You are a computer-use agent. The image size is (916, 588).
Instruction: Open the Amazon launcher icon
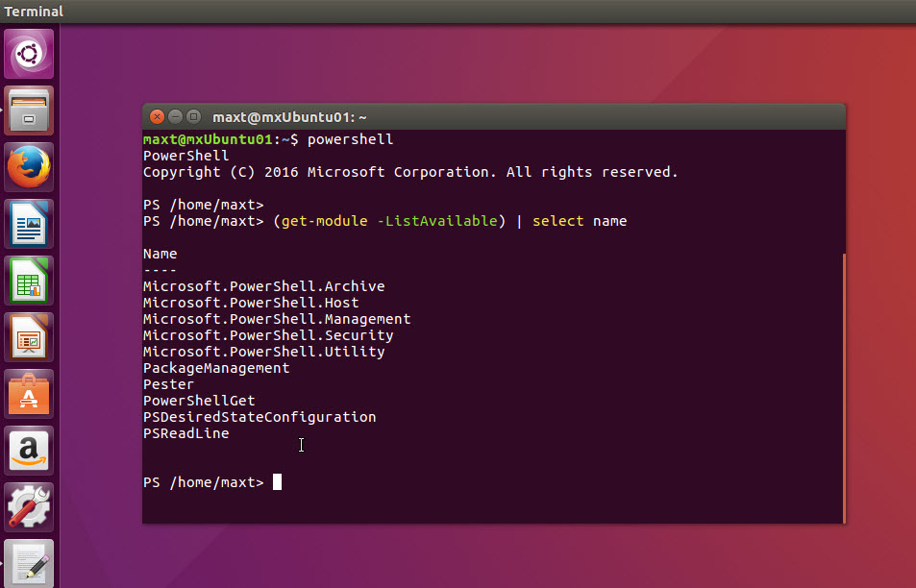[29, 451]
